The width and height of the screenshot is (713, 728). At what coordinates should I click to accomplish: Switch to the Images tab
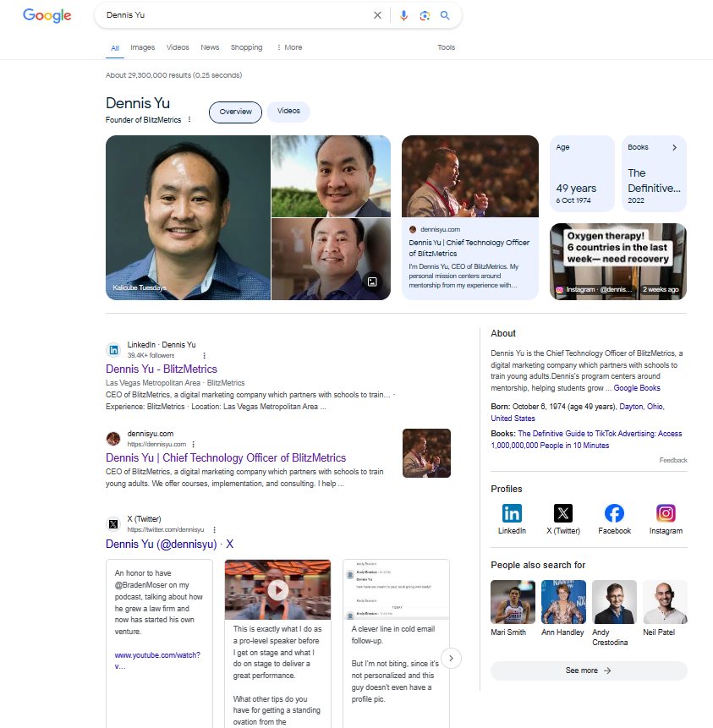[143, 47]
